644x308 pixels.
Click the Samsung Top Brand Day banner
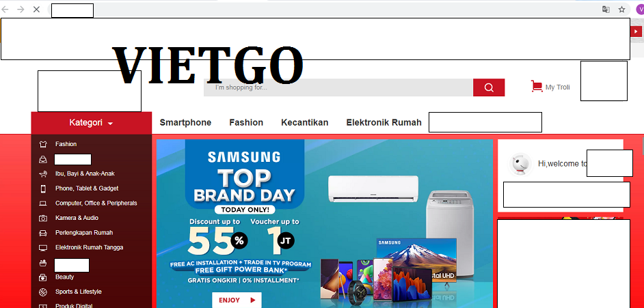pyautogui.click(x=325, y=223)
